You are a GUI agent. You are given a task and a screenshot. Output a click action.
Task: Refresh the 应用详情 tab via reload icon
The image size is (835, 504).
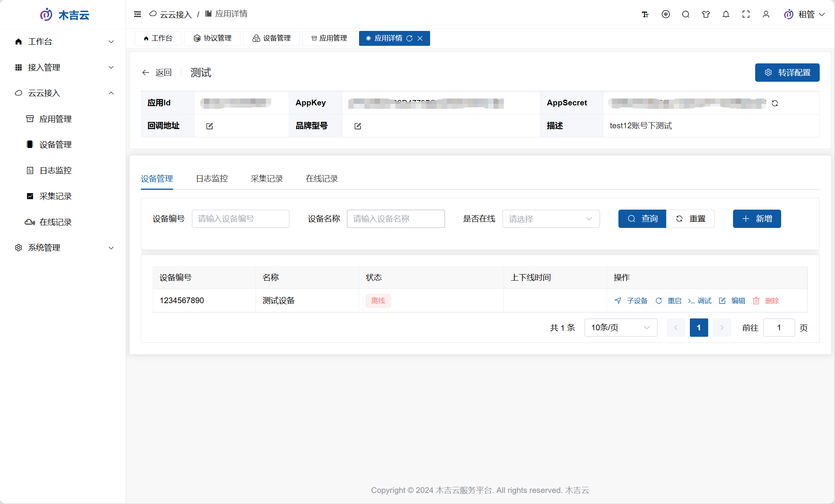pyautogui.click(x=409, y=38)
